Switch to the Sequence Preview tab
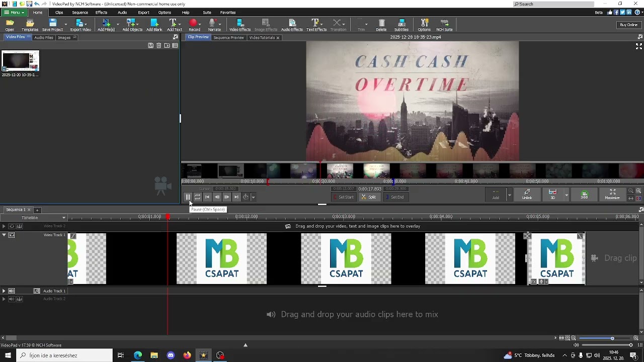 coord(228,37)
